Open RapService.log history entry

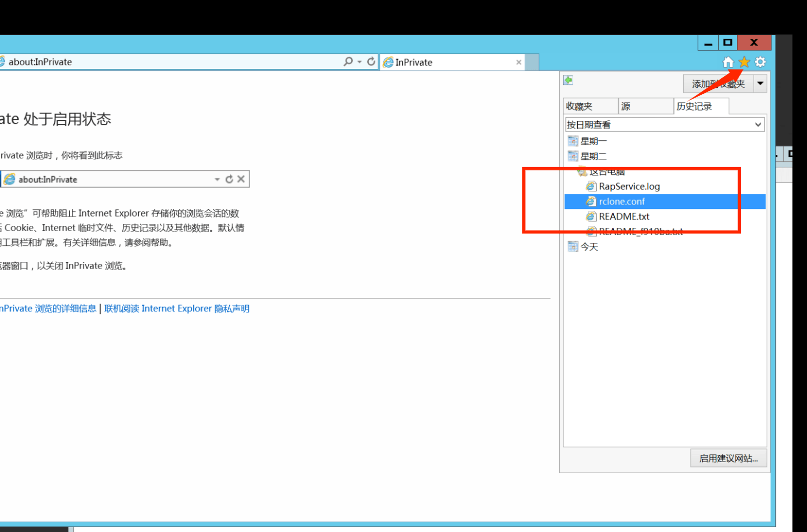629,187
